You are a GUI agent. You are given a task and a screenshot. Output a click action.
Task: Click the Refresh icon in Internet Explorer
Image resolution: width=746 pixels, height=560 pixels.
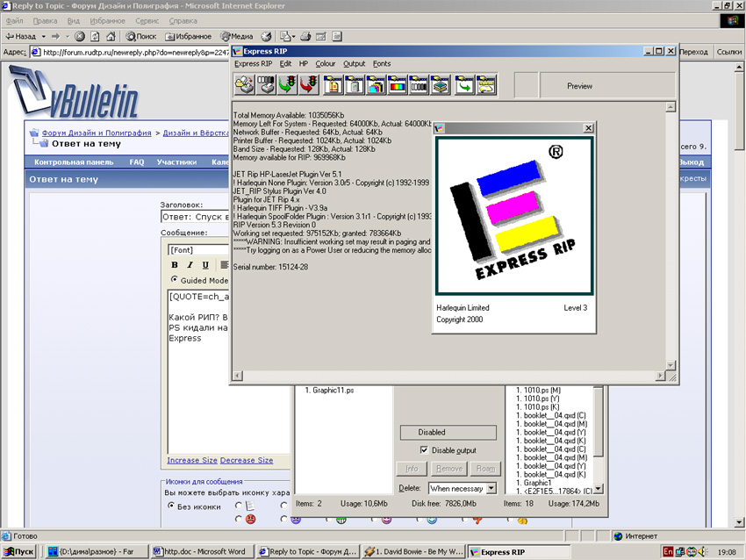click(95, 36)
